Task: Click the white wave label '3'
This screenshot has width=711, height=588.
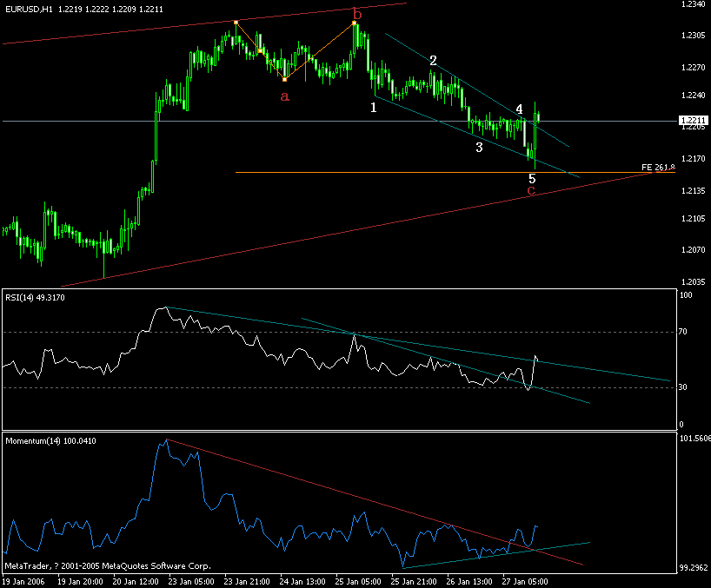Action: 479,148
